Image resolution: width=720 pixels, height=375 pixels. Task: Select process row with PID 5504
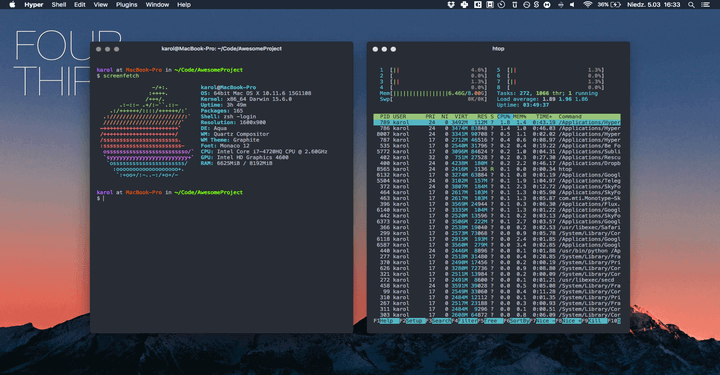pyautogui.click(x=497, y=181)
